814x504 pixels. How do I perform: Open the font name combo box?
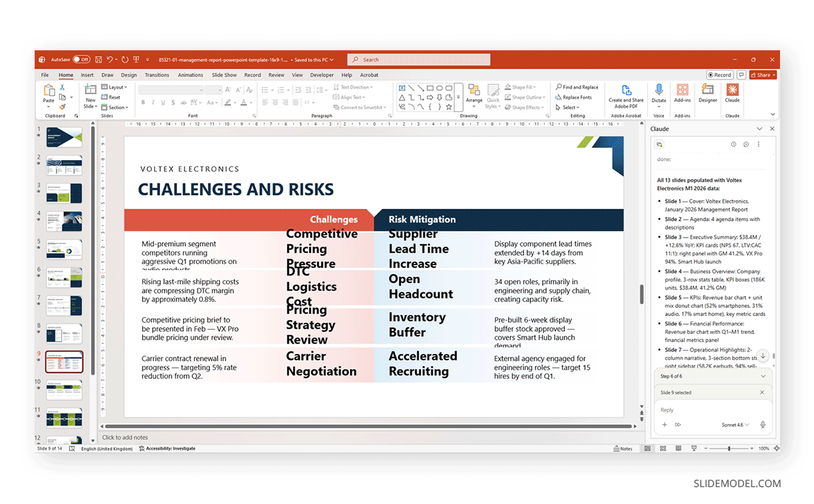click(171, 90)
